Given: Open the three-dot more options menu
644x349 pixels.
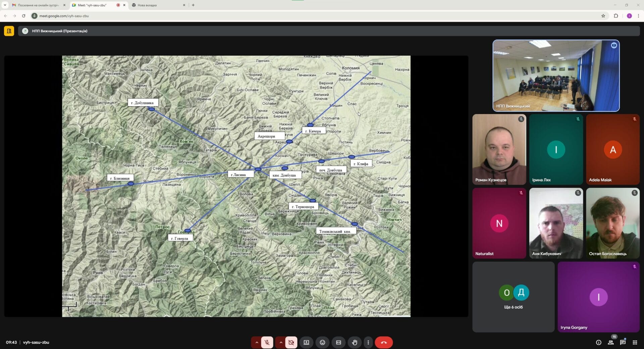Looking at the screenshot, I should [368, 342].
